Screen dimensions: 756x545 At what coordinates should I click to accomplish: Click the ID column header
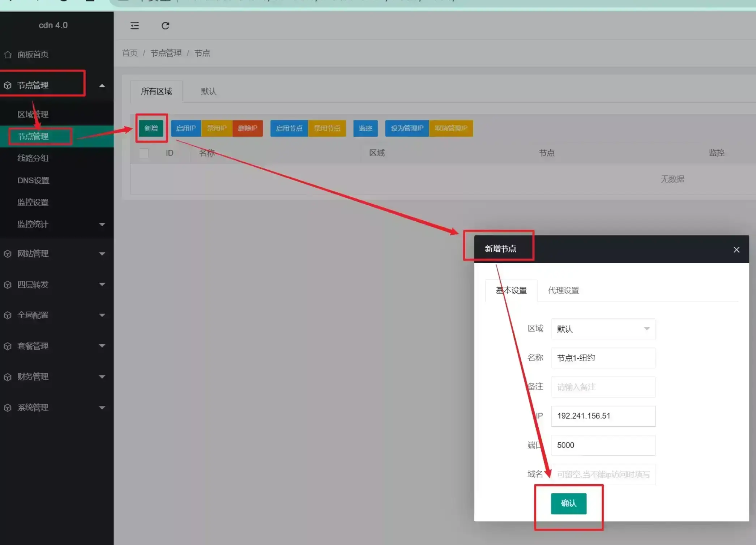pyautogui.click(x=170, y=153)
